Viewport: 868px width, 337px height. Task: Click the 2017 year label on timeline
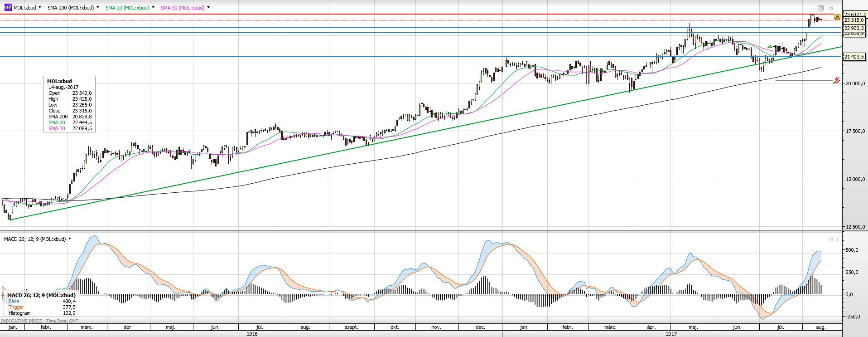(671, 334)
